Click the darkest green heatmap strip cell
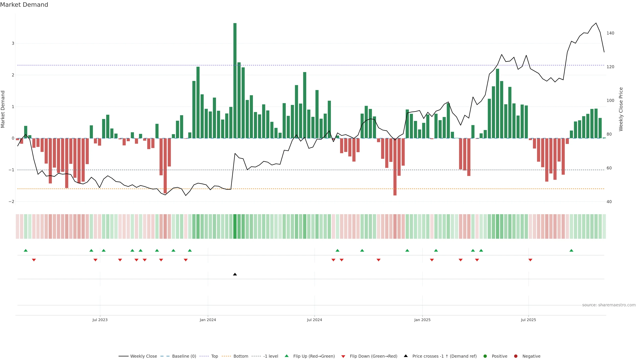 point(235,226)
